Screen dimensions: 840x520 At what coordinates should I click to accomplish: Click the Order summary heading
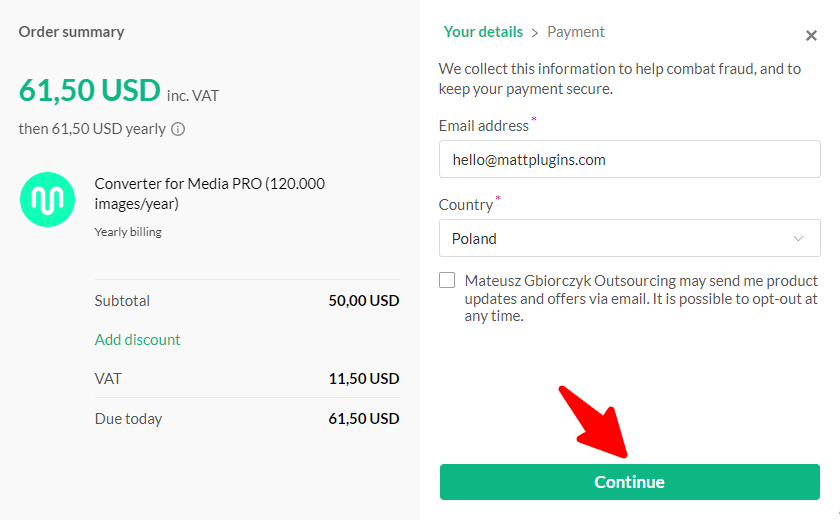(71, 32)
